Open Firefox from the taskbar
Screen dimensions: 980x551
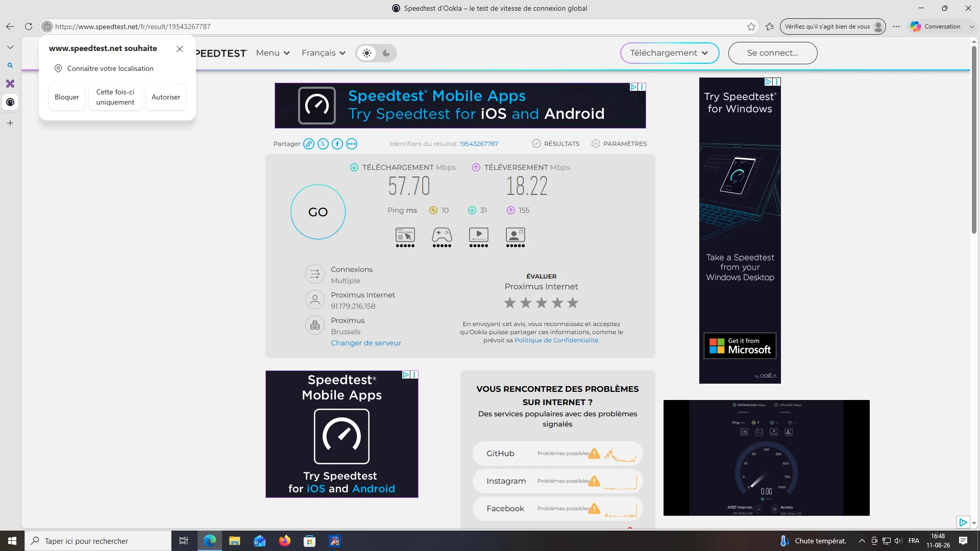pyautogui.click(x=285, y=541)
